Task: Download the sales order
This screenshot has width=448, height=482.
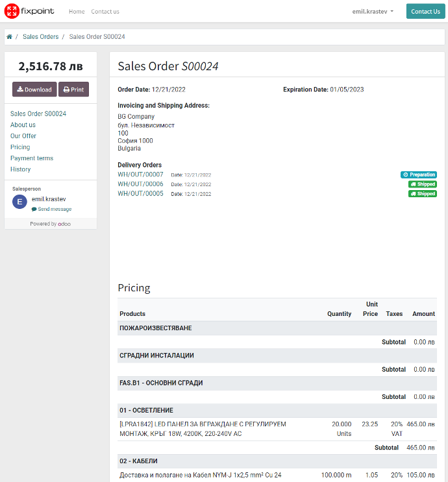Action: pos(34,90)
